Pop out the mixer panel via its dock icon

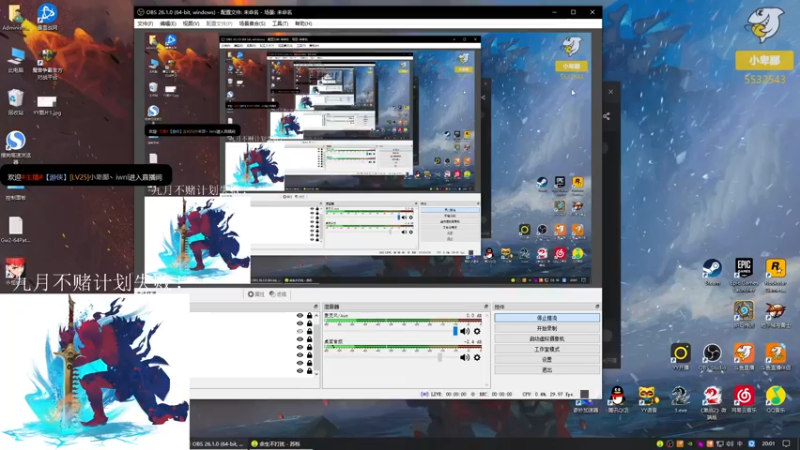(486, 307)
